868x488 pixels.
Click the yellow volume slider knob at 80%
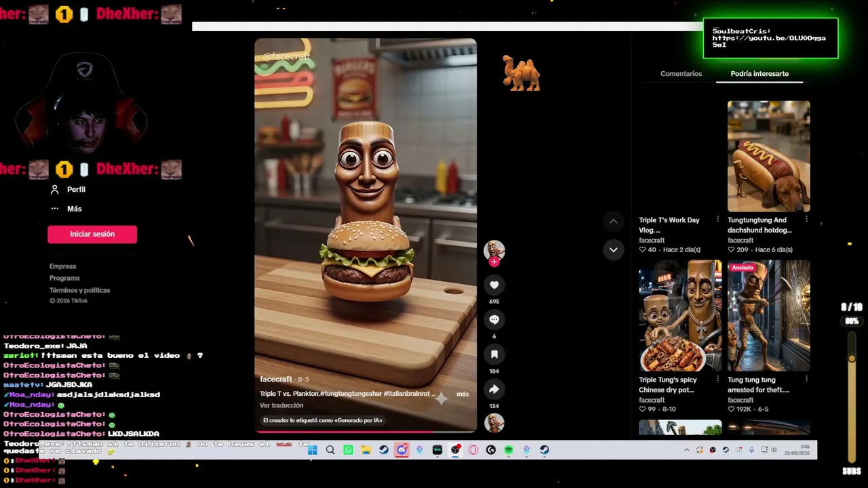pyautogui.click(x=852, y=357)
